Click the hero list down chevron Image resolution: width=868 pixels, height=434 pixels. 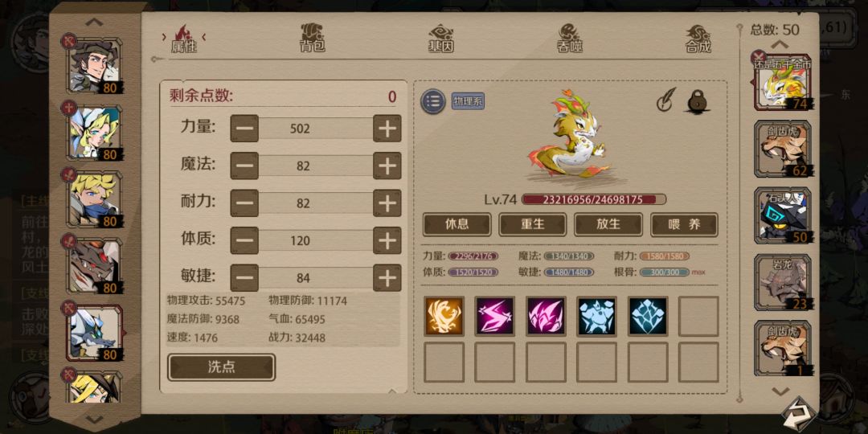click(x=95, y=419)
